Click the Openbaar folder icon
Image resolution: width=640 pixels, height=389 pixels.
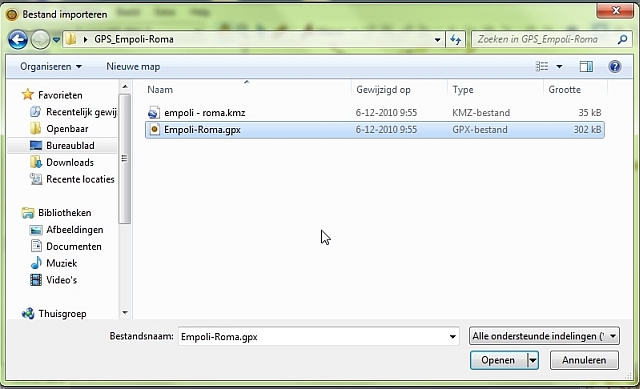(x=36, y=129)
